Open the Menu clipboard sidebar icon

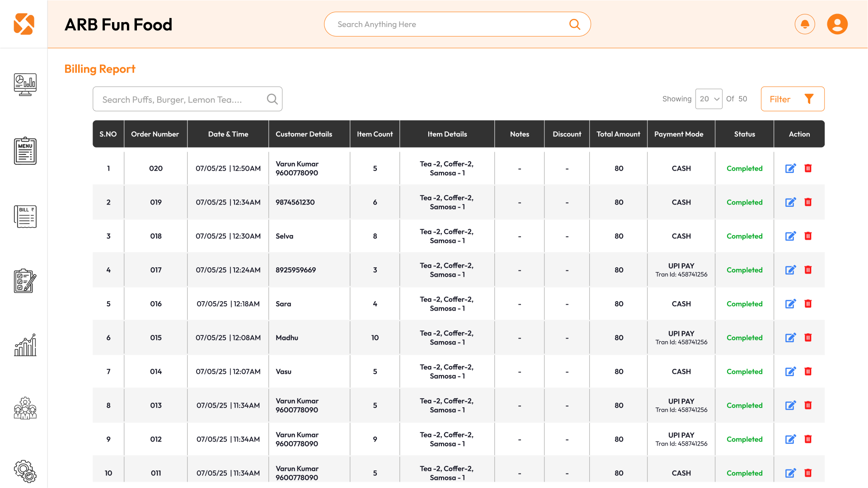pos(25,151)
